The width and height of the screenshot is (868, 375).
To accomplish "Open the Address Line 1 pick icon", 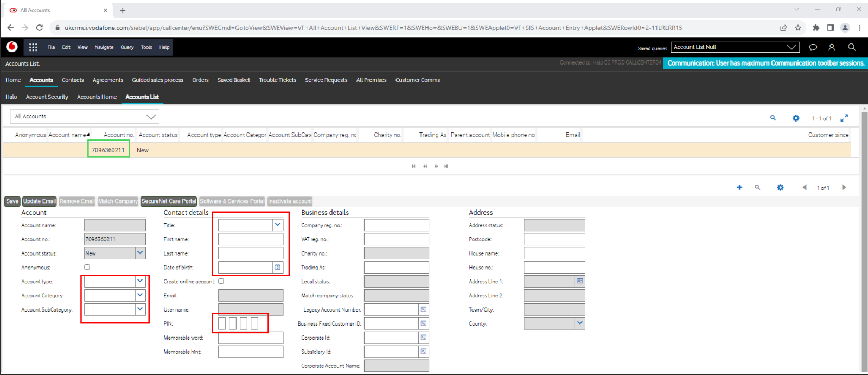I will tap(580, 281).
